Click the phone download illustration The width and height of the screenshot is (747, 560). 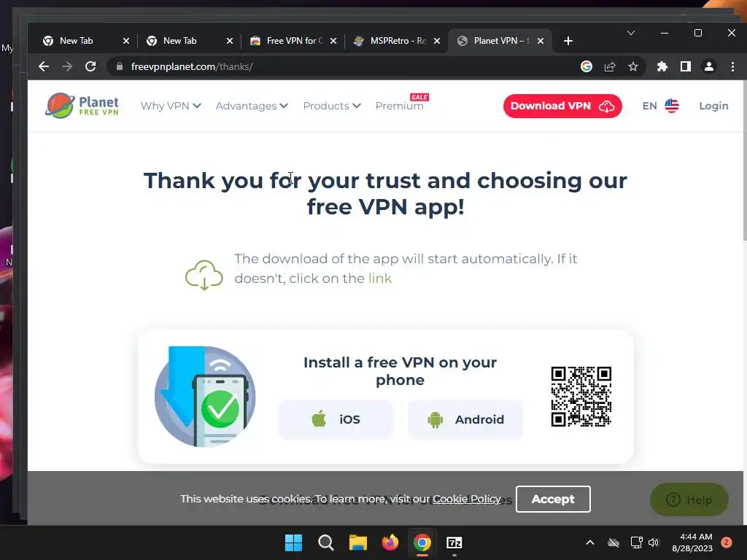coord(205,397)
